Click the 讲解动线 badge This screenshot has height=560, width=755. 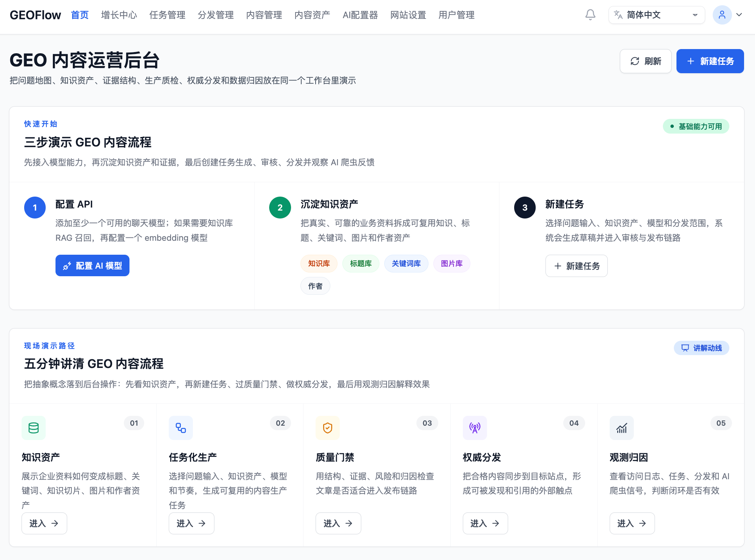pos(701,348)
